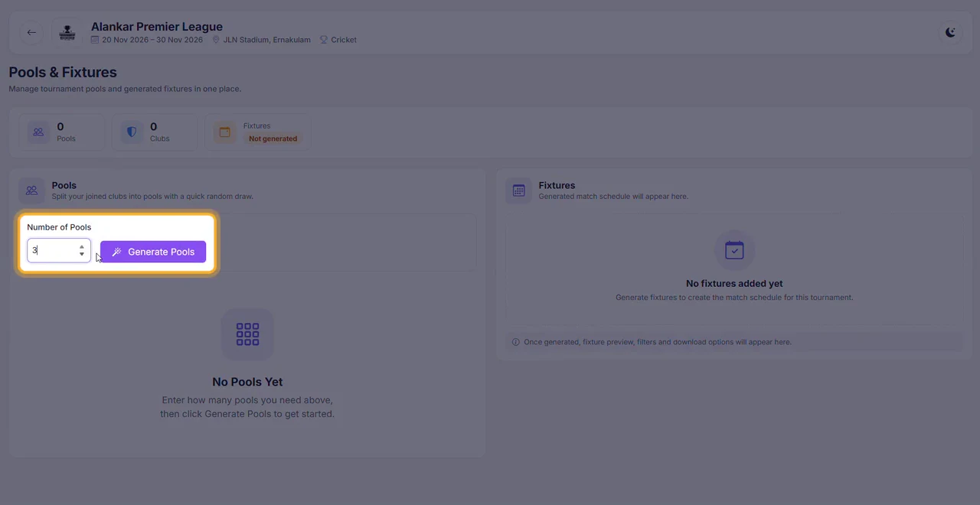Click the '20 Nov 2026 – 30 Nov 2026' date text
The width and height of the screenshot is (980, 505).
(152, 40)
